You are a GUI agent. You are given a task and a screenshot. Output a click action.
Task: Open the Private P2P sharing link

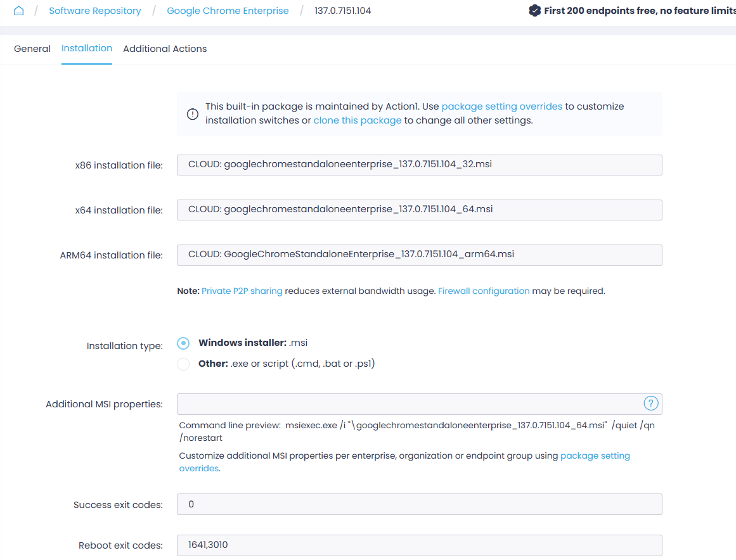(242, 291)
